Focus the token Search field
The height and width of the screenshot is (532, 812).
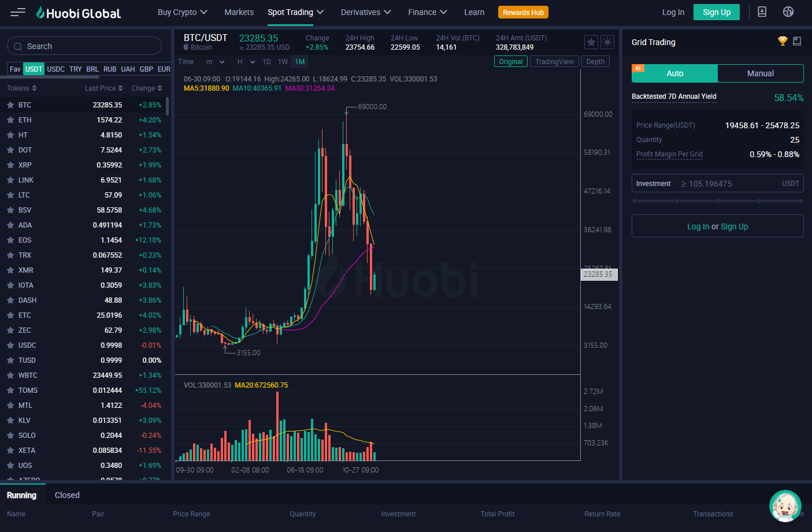pos(84,46)
